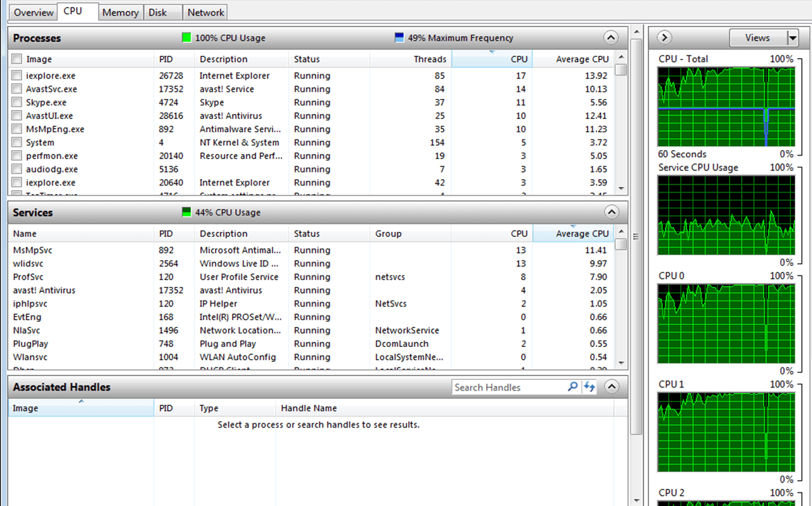
Task: Focus the Search Handles input field
Action: [509, 387]
